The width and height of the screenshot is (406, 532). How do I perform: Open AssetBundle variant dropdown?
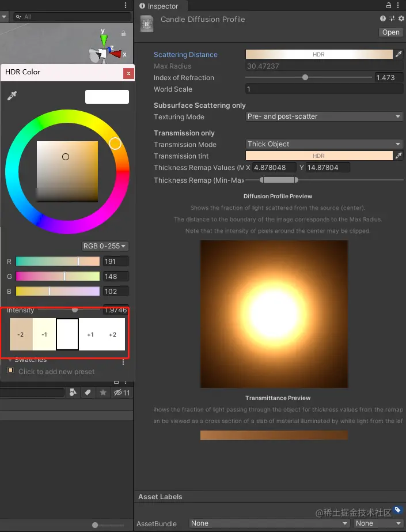[x=378, y=523]
